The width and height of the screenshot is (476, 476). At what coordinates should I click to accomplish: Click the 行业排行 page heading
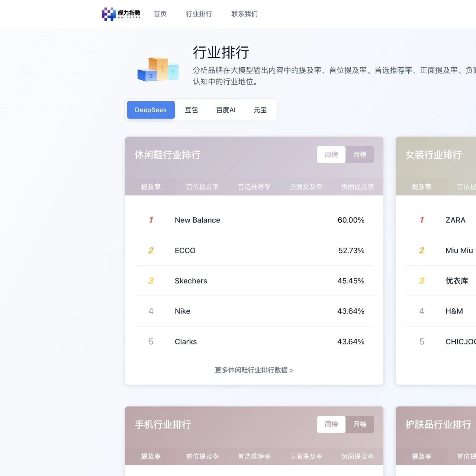click(x=221, y=52)
